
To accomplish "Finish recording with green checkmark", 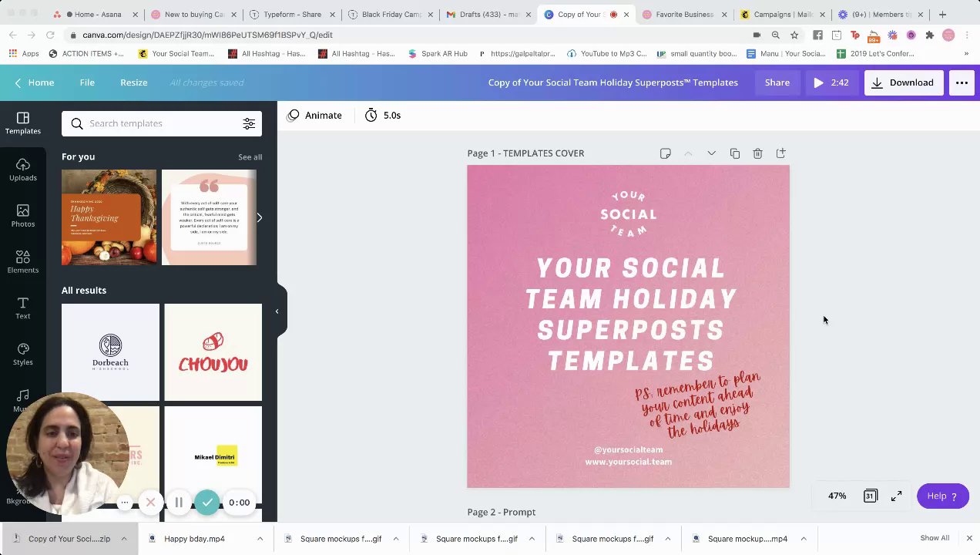I will click(207, 503).
